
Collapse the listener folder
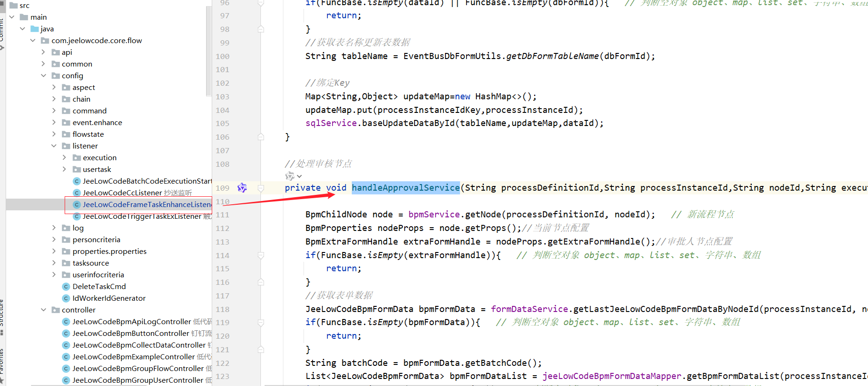click(54, 146)
